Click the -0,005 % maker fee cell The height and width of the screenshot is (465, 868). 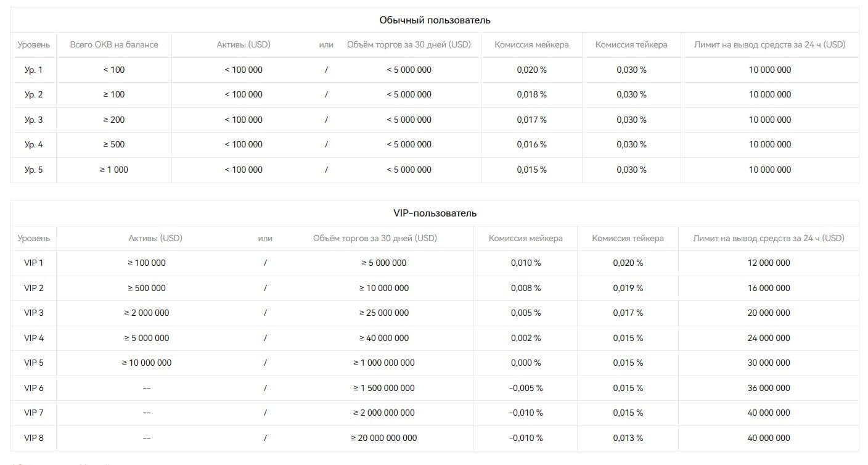point(526,388)
